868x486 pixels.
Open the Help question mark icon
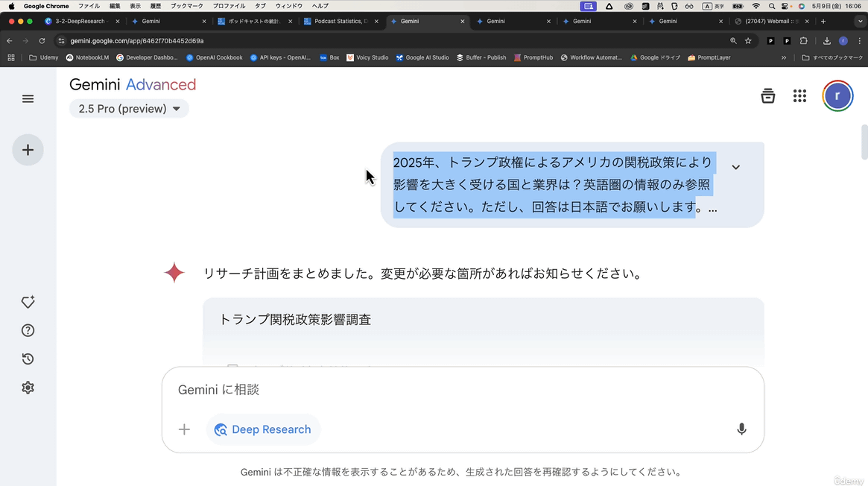[x=28, y=330]
